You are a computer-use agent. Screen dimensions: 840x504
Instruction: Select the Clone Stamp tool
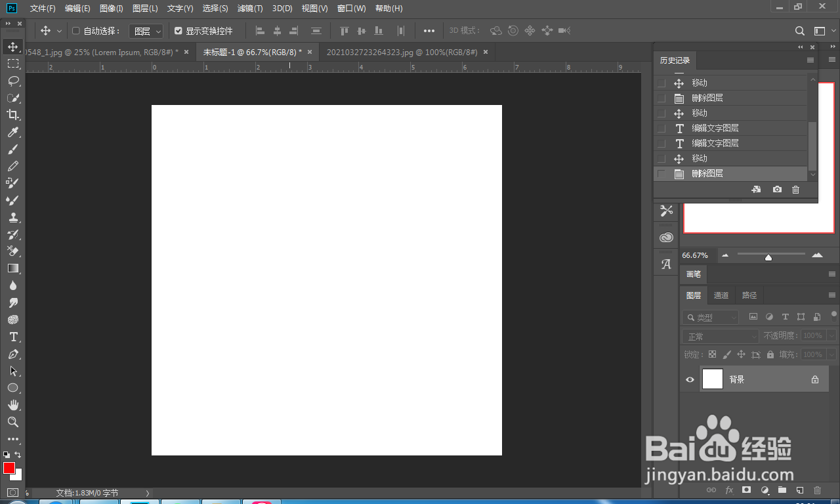12,217
